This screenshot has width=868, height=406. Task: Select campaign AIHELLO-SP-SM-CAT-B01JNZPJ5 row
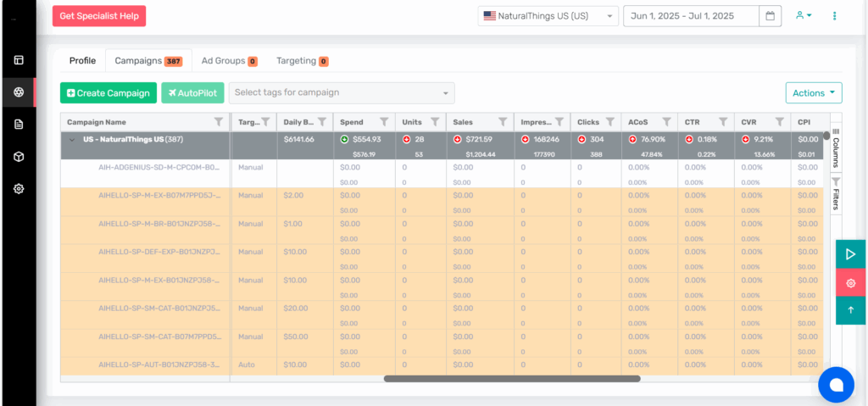(x=442, y=315)
